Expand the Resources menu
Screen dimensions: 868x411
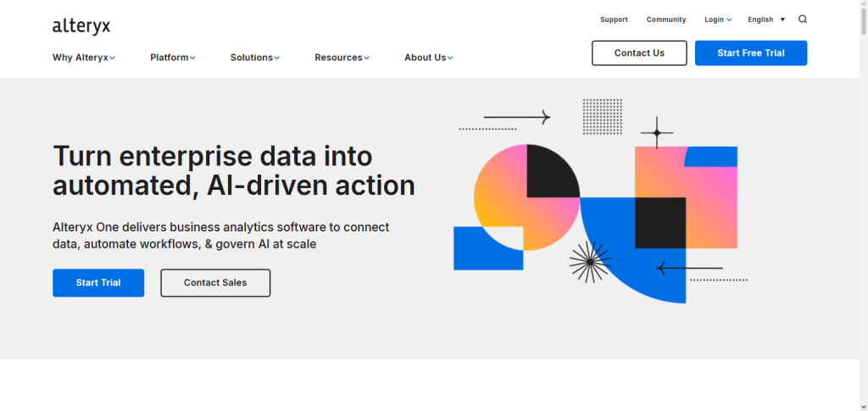pyautogui.click(x=342, y=58)
